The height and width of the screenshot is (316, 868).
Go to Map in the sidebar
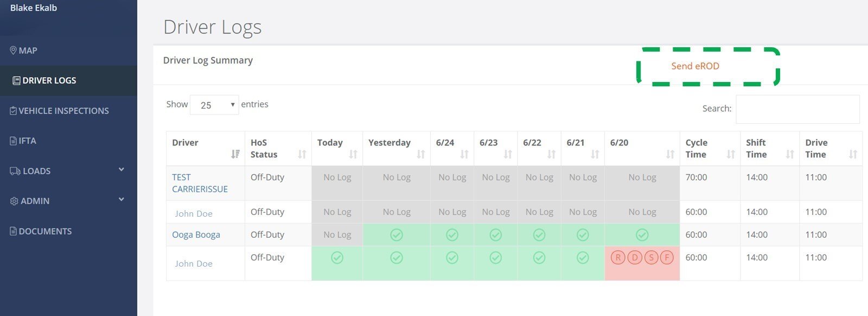tap(24, 50)
